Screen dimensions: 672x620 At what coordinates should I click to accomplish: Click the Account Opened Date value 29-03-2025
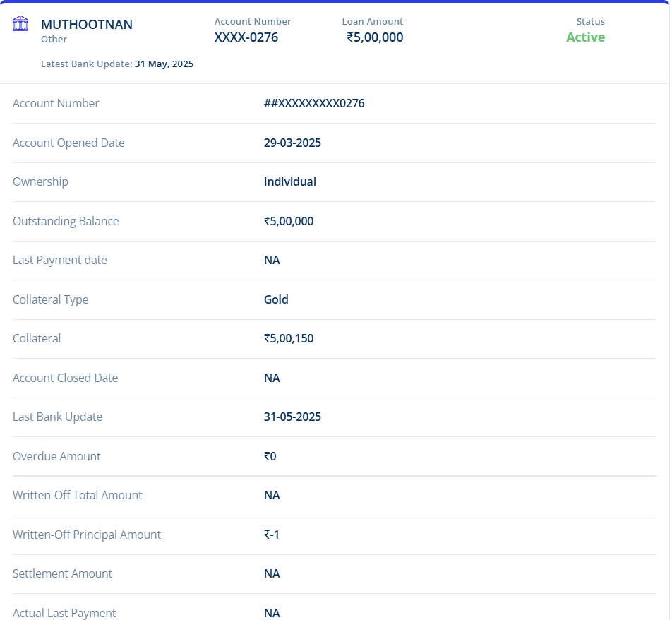point(292,143)
